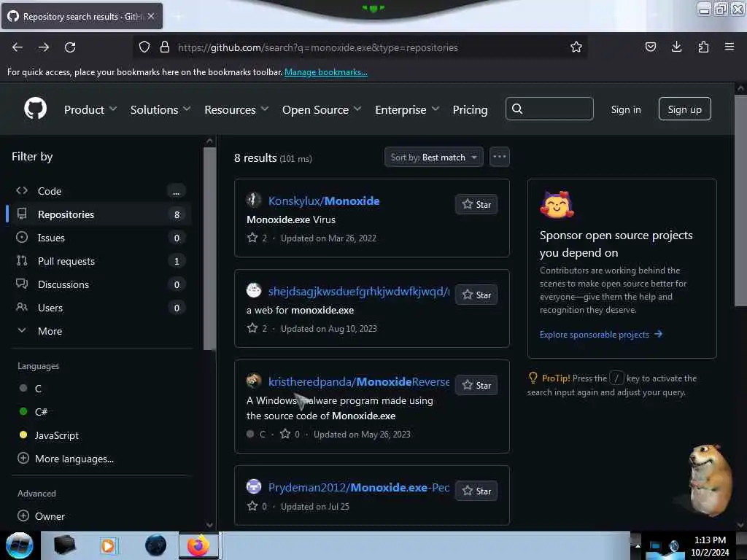Click the kristheredpanda avatar icon

(253, 381)
